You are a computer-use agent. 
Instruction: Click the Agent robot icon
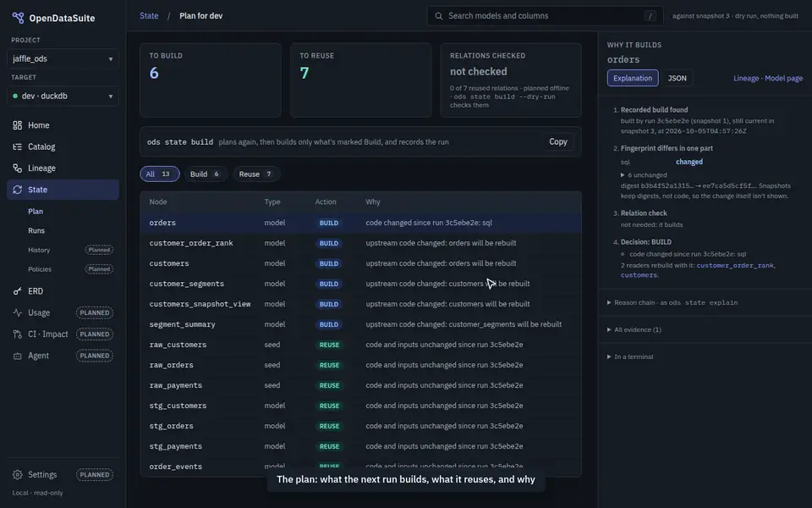coord(18,356)
